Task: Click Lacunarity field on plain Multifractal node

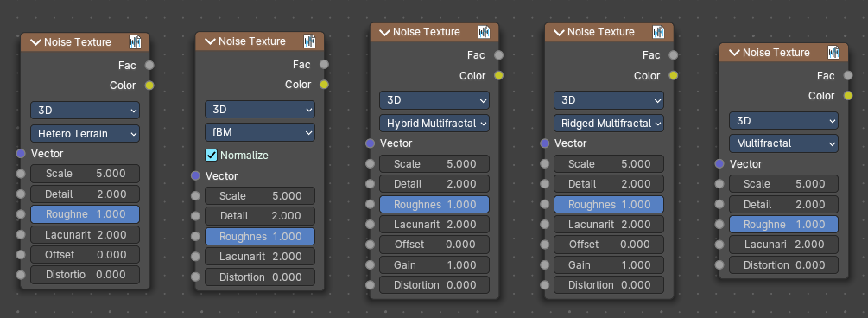Action: (x=784, y=245)
